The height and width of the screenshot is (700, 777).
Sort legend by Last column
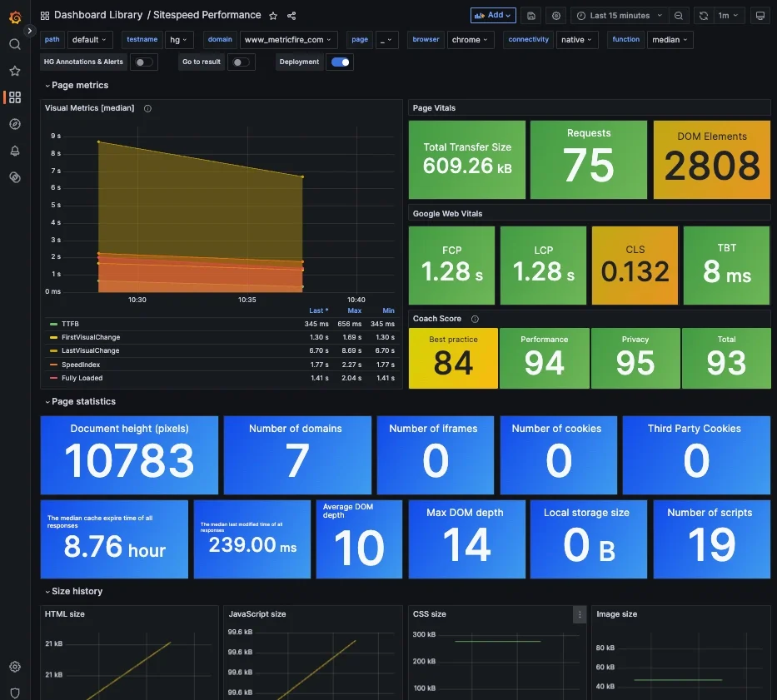319,310
